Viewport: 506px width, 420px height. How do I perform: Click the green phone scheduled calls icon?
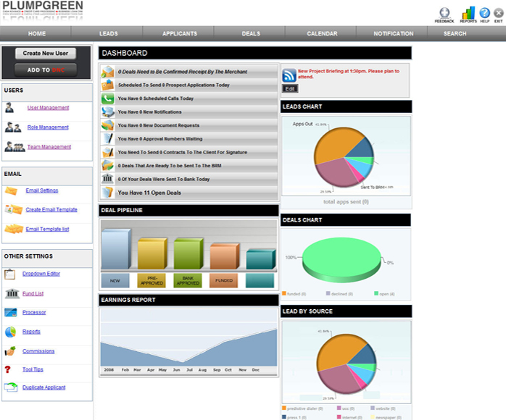pos(107,98)
